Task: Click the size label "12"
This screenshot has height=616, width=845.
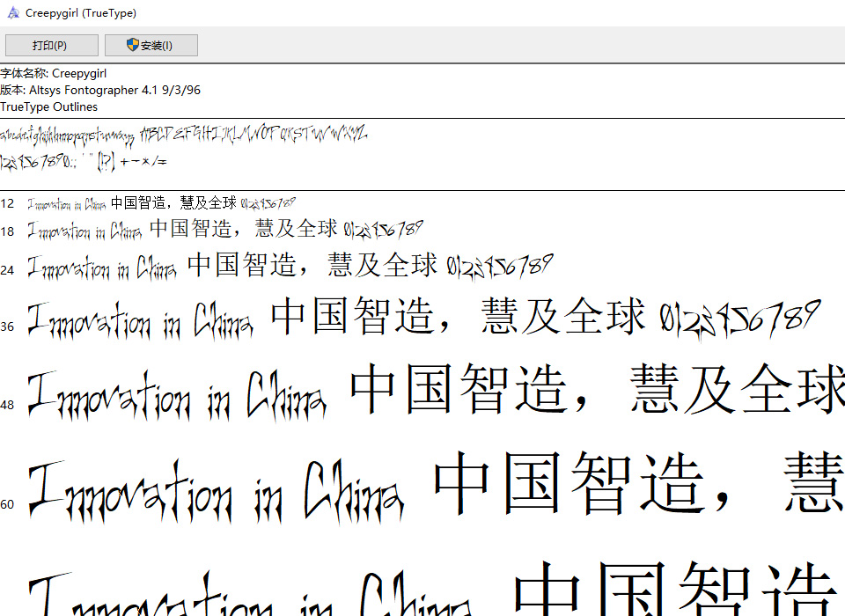Action: tap(7, 203)
